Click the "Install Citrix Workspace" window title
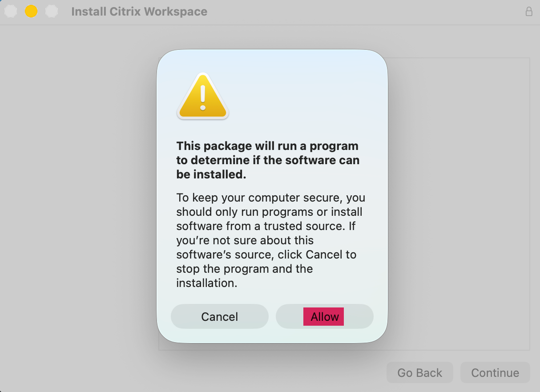The image size is (540, 392). click(139, 12)
